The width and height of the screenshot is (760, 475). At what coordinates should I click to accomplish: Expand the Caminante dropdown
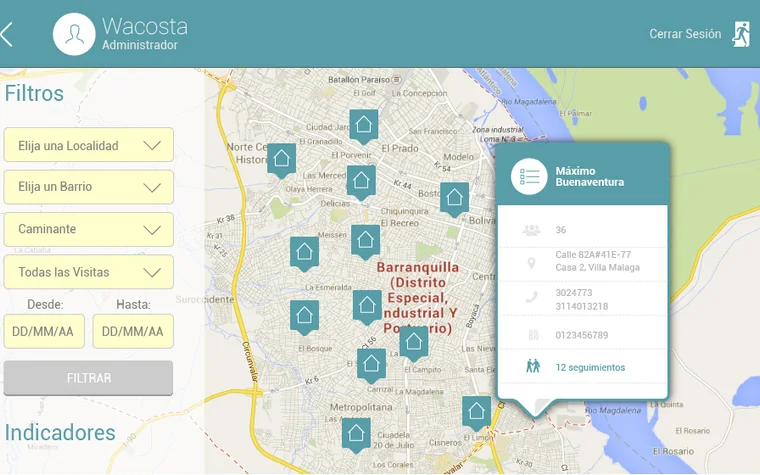(89, 229)
